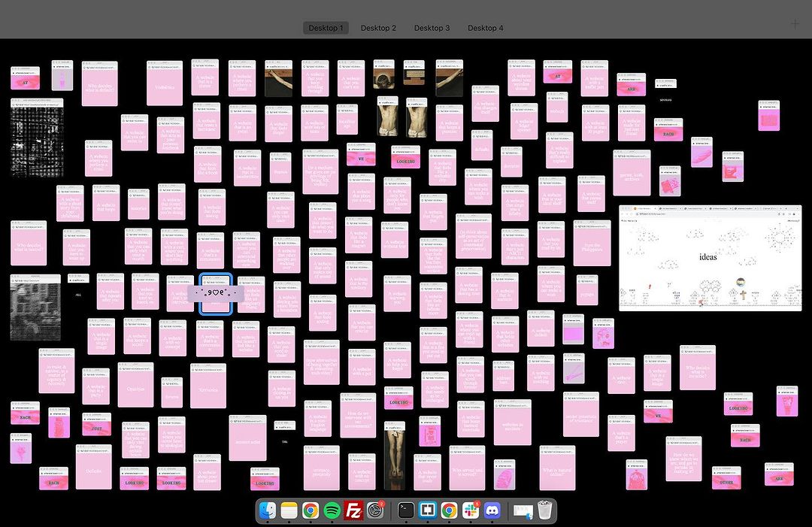The image size is (812, 527).
Task: Select the 'Who decides what is natural?' window
Action: [x=29, y=243]
